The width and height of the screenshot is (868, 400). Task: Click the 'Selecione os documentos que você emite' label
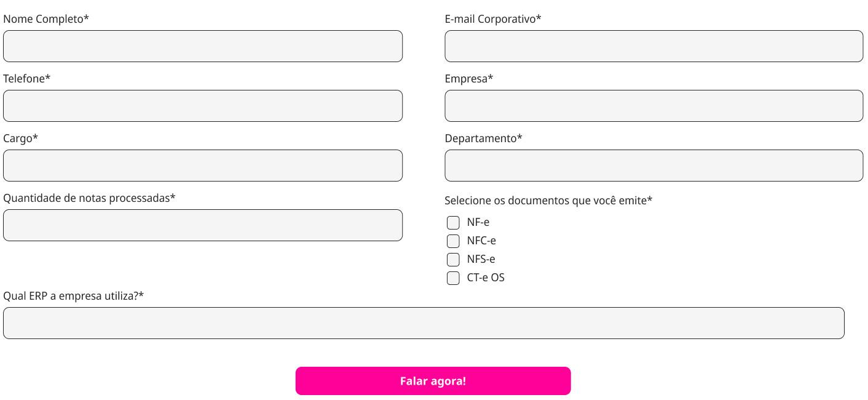click(x=548, y=201)
